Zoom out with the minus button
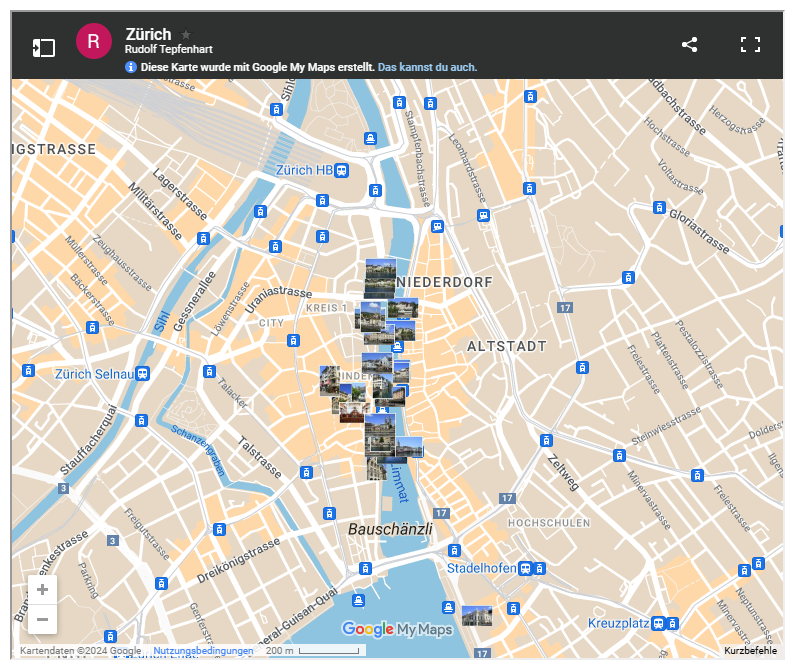The image size is (794, 671). coord(42,620)
